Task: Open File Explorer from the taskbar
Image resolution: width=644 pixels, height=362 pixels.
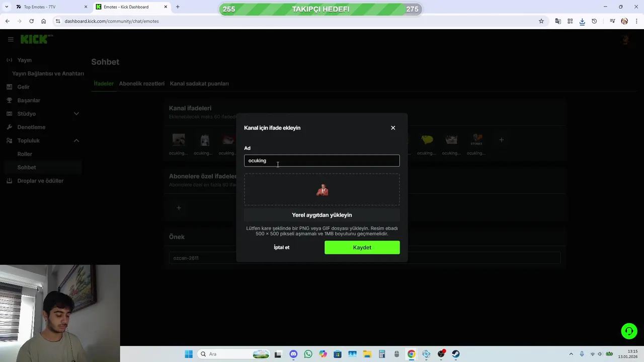Action: coord(367,354)
